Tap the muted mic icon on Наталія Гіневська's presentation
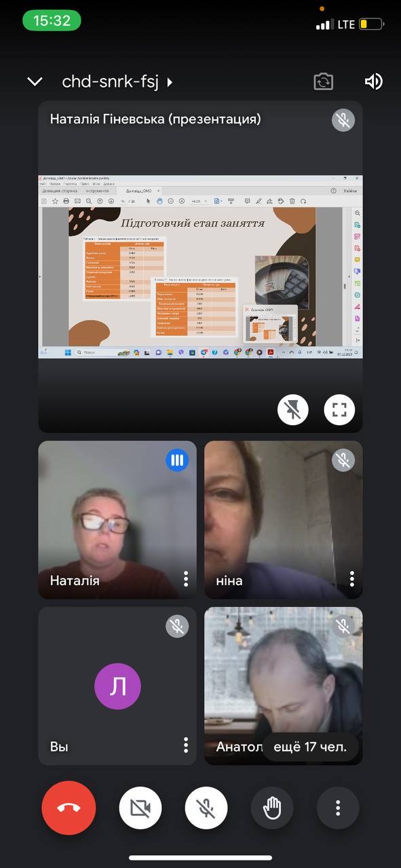Image resolution: width=401 pixels, height=868 pixels. pyautogui.click(x=343, y=121)
